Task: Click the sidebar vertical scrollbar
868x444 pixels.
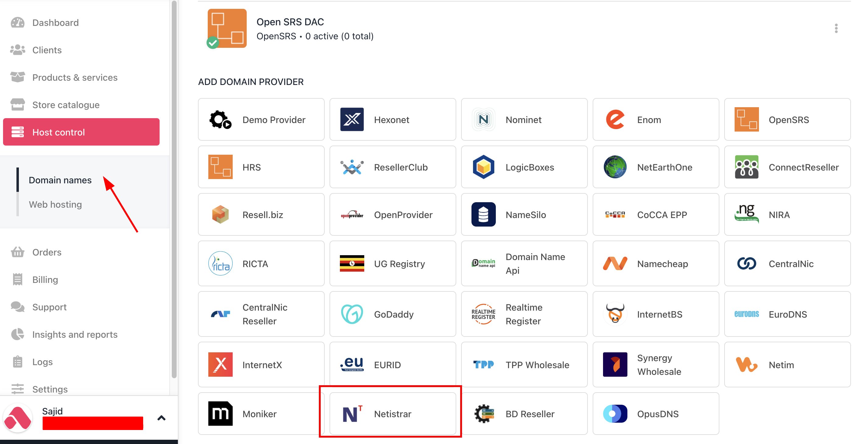Action: (174, 189)
